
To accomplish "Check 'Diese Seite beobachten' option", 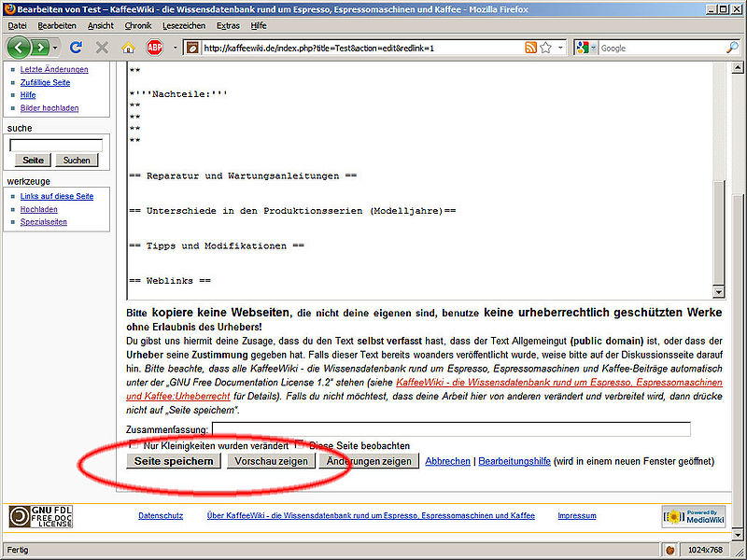I will click(299, 446).
